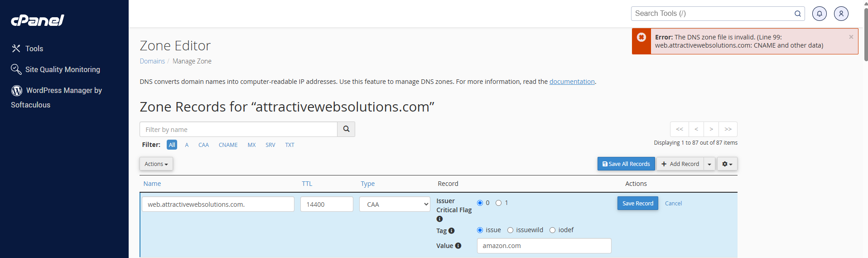The width and height of the screenshot is (868, 258).
Task: Select the issue tag option
Action: coord(480,230)
